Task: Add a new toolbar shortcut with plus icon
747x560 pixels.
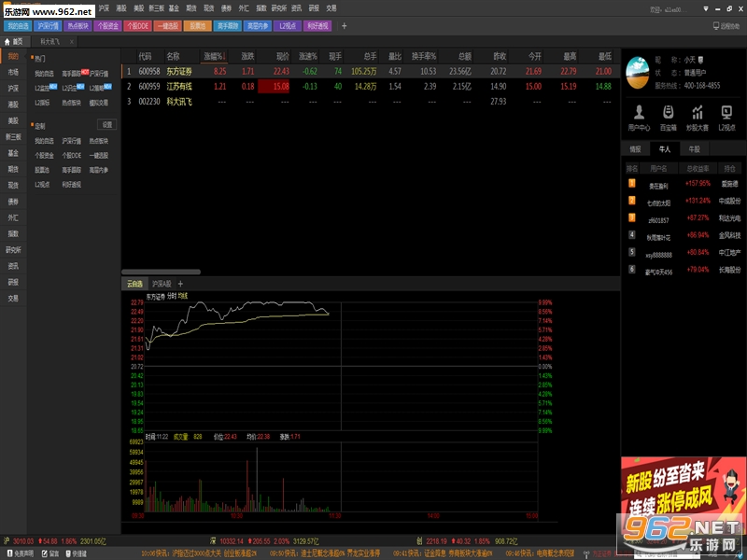Action: pyautogui.click(x=344, y=26)
